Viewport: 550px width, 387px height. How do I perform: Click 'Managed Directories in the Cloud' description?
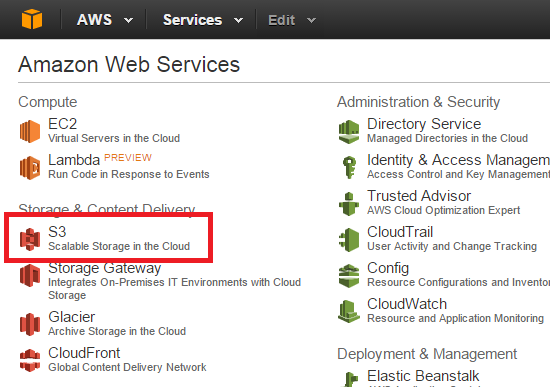point(448,138)
